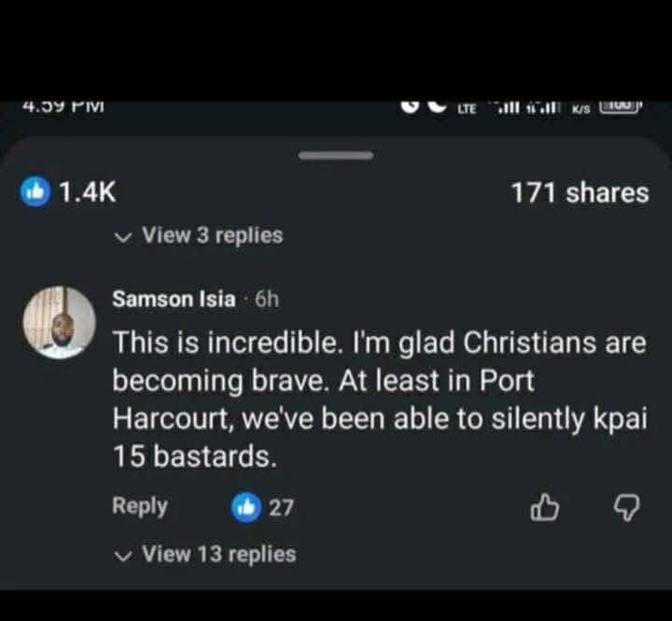Viewport: 672px width, 621px height.
Task: Click the drag handle on the comments sheet
Action: [336, 155]
